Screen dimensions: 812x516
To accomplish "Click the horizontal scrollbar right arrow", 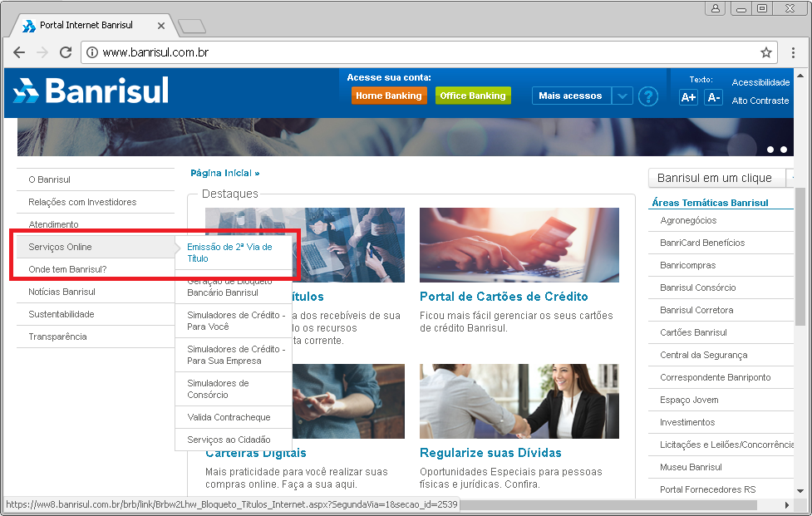I will [x=786, y=505].
